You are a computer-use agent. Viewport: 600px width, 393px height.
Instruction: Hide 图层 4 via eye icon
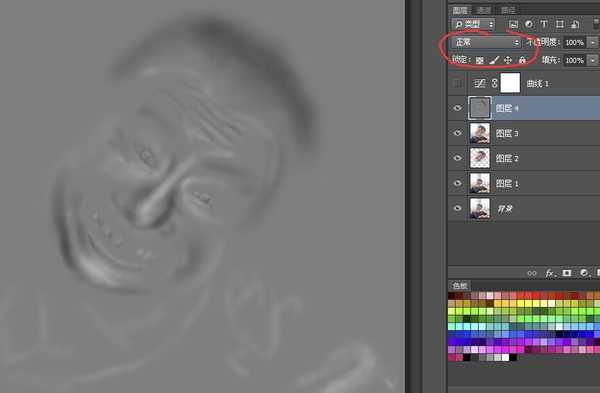(x=457, y=108)
